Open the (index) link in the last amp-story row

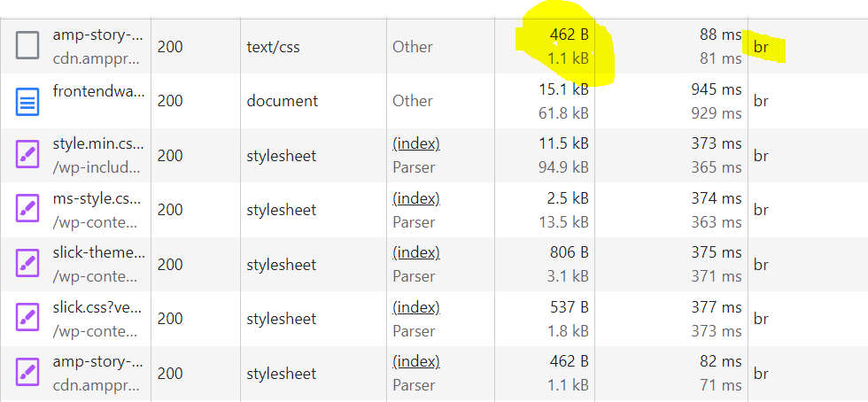415,361
